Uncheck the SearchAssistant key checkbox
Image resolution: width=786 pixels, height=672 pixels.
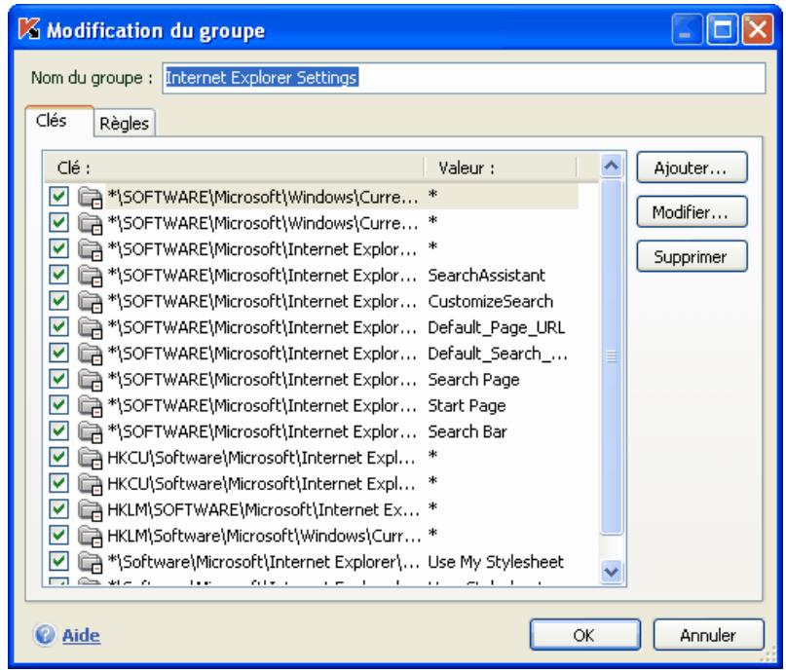[58, 274]
